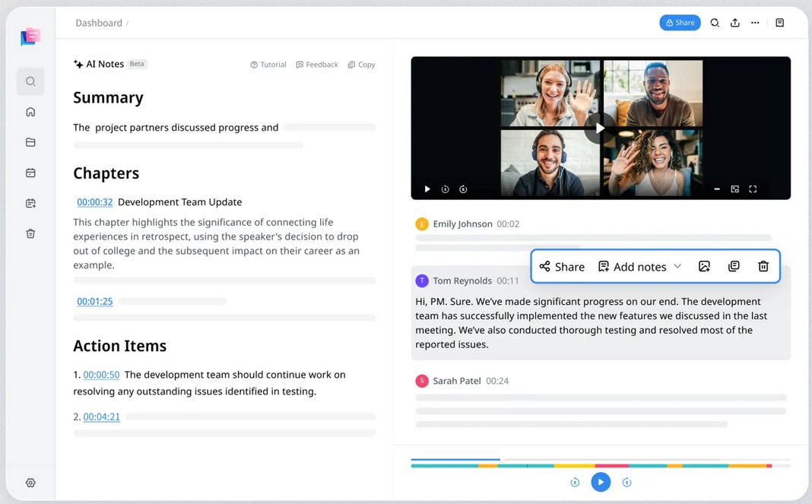Jump to action item timestamp 00:00:50
Screen dimensions: 812x504
click(x=102, y=375)
